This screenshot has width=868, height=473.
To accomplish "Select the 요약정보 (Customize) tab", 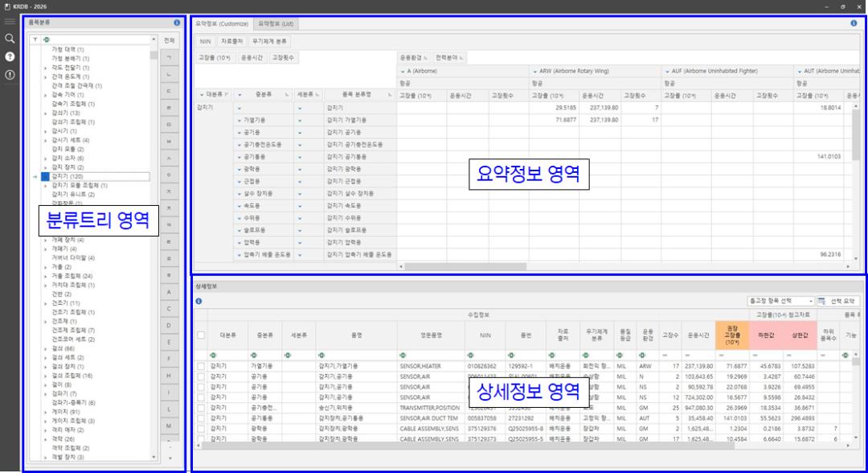I will coord(222,24).
